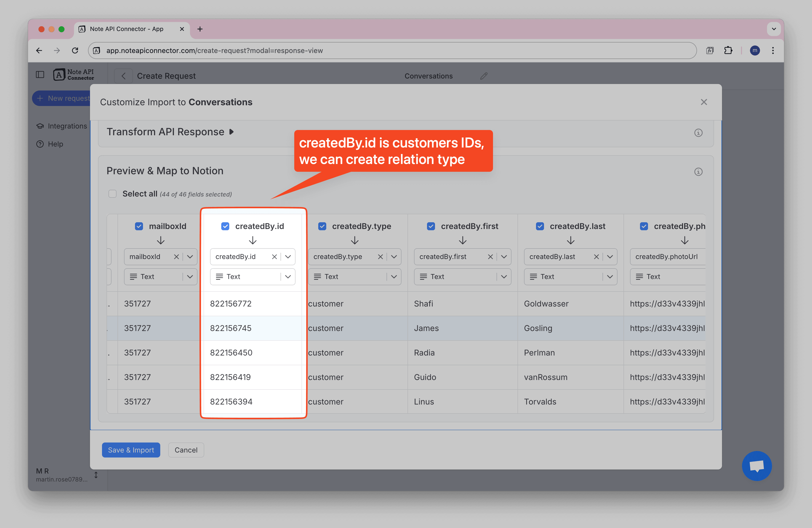Click the browser forward arrow

click(57, 50)
